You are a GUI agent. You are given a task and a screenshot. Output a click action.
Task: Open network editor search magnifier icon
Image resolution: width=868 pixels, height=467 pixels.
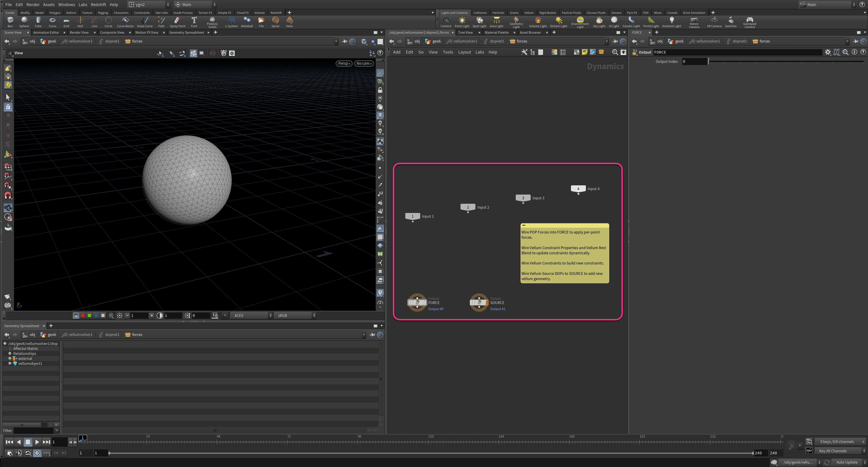tap(615, 52)
